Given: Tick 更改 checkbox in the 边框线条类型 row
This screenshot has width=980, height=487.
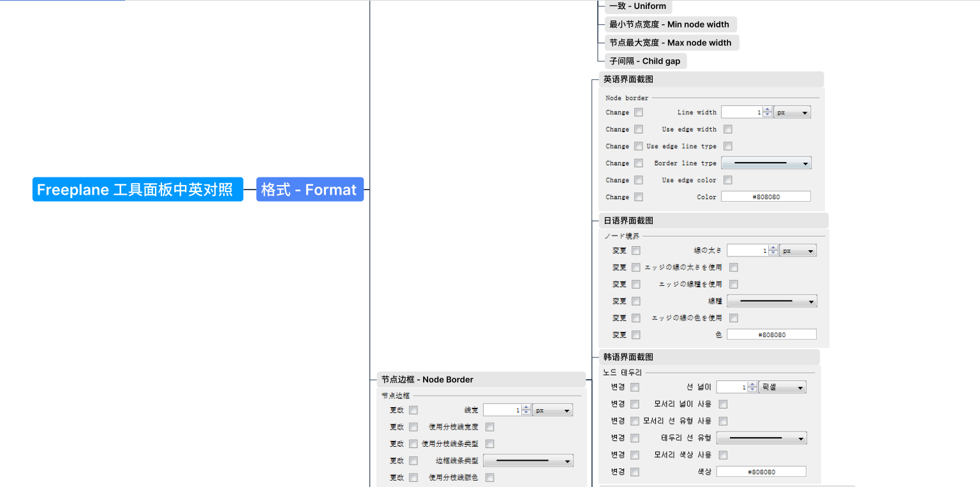Looking at the screenshot, I should pyautogui.click(x=413, y=461).
